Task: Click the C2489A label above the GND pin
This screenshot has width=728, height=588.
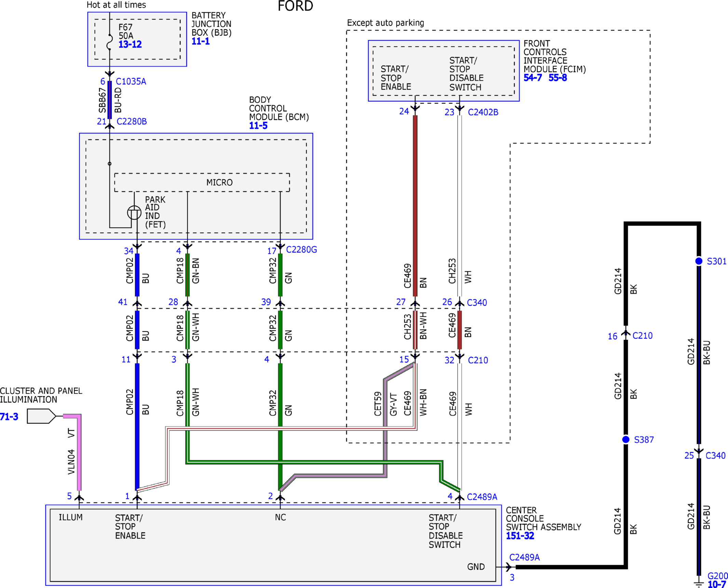Action: 524,558
